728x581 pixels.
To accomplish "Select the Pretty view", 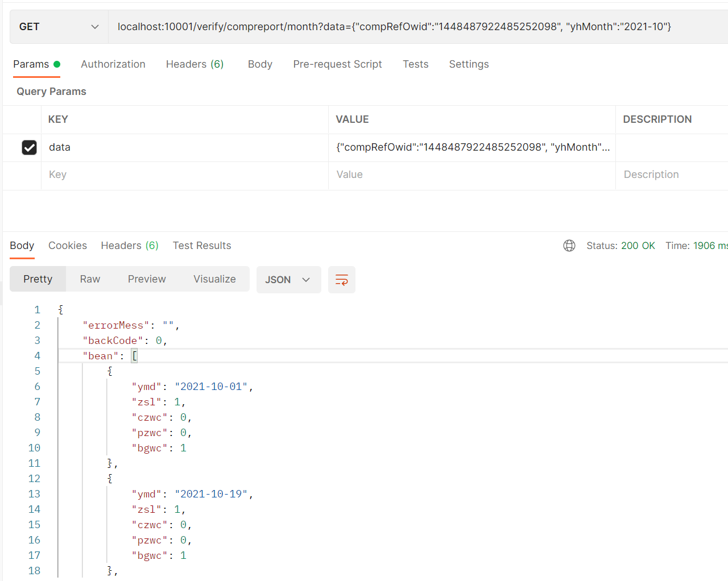I will coord(38,279).
